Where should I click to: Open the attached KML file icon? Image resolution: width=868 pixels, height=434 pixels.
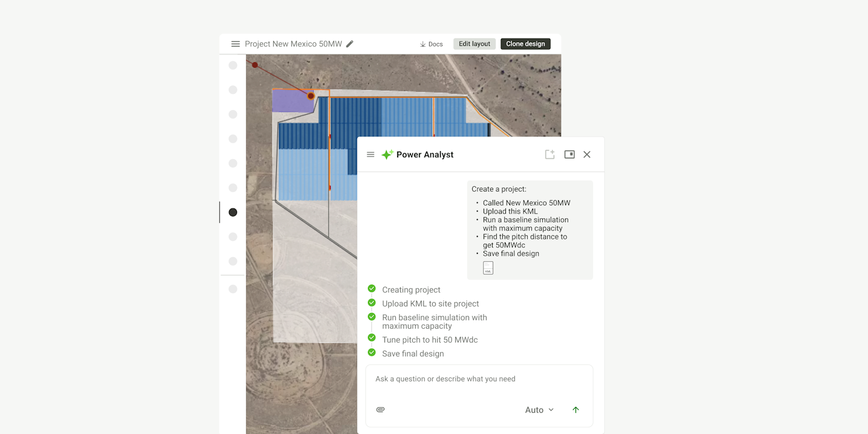pyautogui.click(x=488, y=268)
